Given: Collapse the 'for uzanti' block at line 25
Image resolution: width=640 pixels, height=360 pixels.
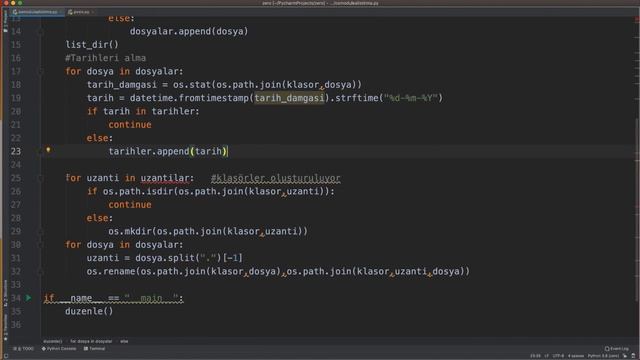Looking at the screenshot, I should click(x=40, y=178).
